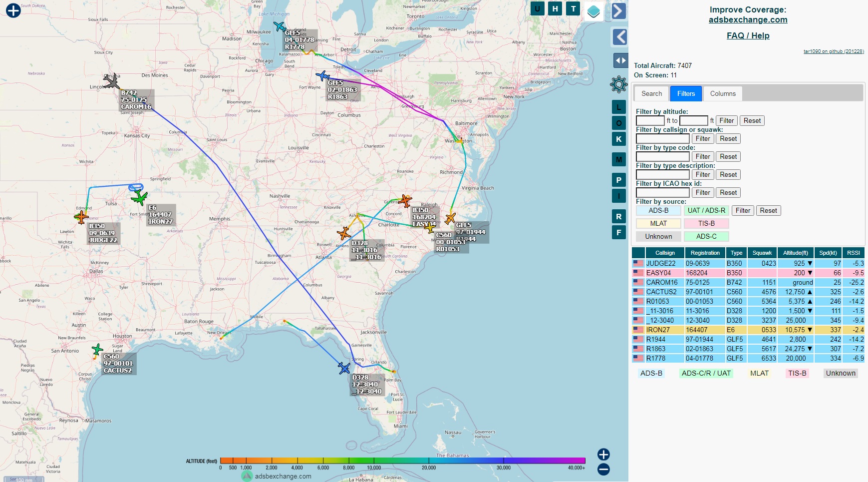Click minimum altitude input field
Image resolution: width=868 pixels, height=482 pixels.
click(x=650, y=121)
